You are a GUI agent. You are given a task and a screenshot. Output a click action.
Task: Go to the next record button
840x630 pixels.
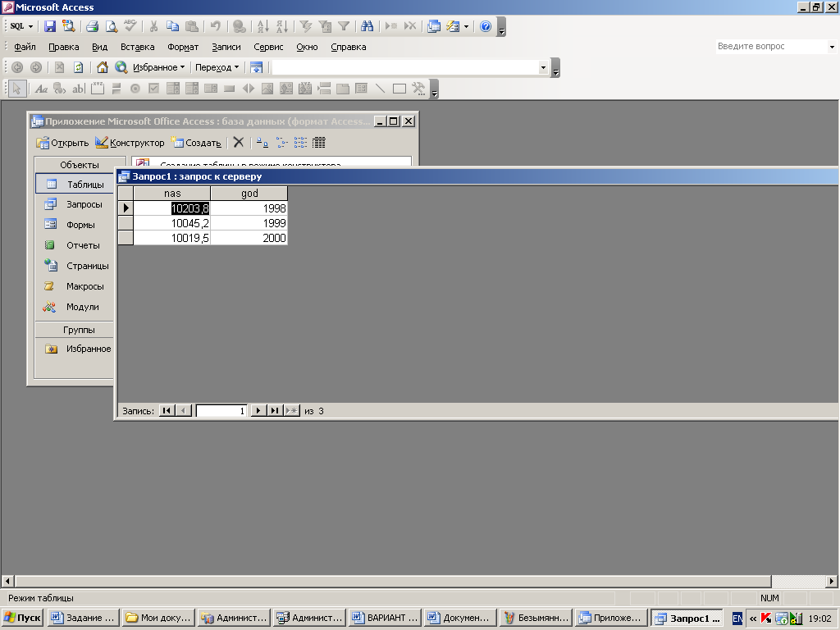(258, 411)
